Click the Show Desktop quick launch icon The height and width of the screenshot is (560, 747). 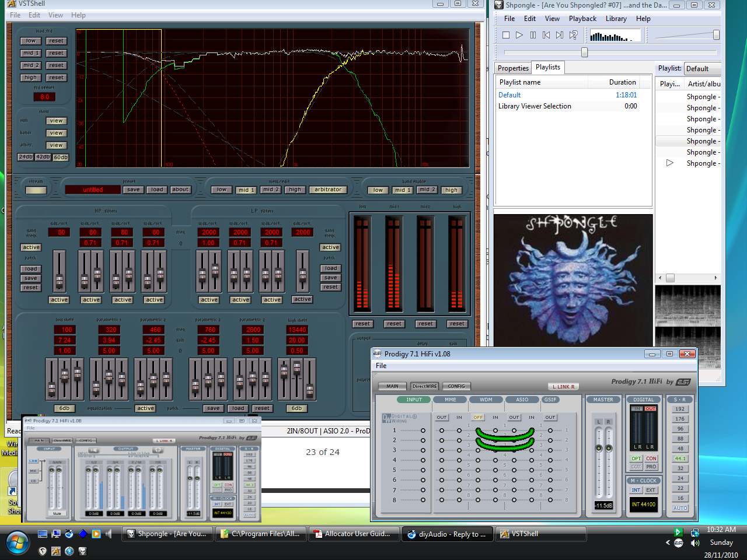[x=43, y=533]
